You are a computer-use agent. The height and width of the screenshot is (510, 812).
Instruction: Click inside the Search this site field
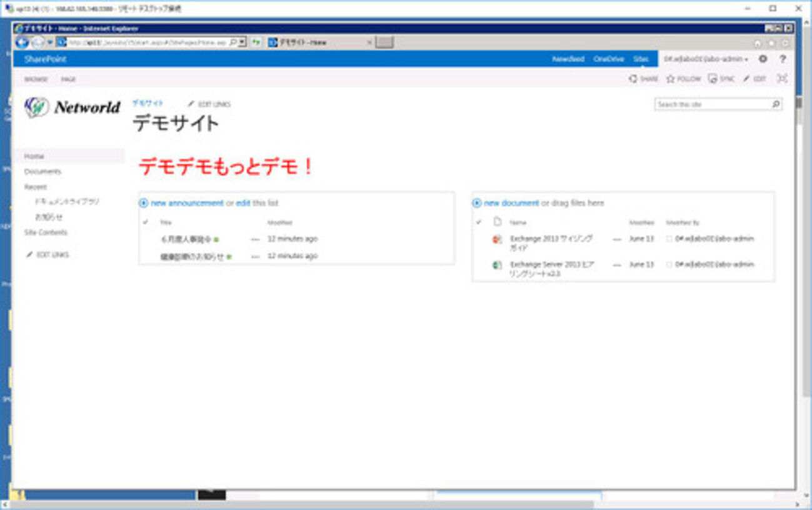click(x=713, y=104)
